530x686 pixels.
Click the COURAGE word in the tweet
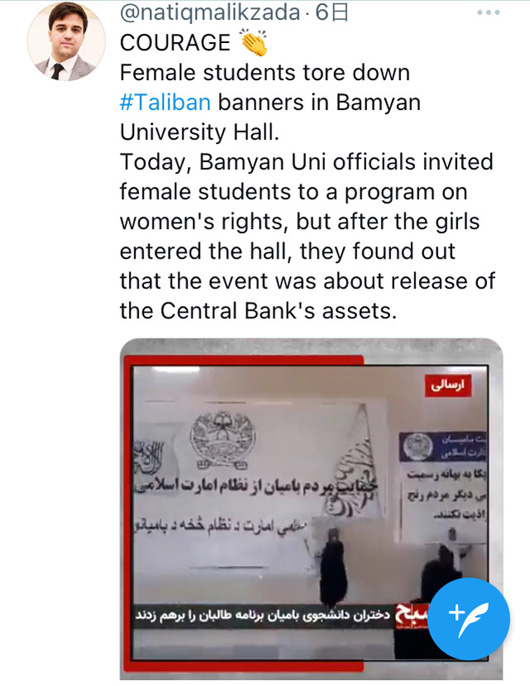click(x=175, y=43)
